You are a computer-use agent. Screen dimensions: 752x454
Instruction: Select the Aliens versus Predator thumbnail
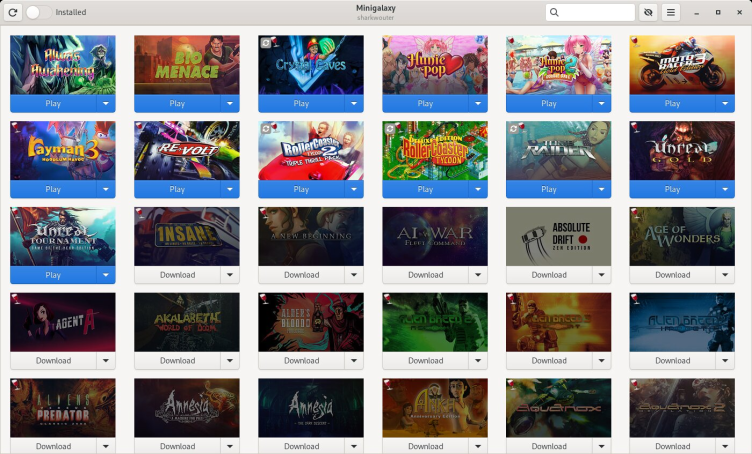click(63, 408)
